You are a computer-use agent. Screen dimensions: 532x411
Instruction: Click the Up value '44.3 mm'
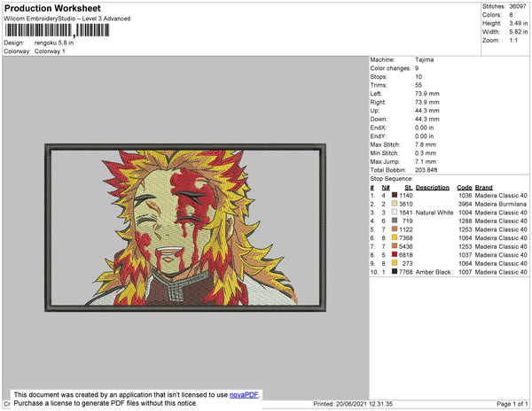pos(426,111)
